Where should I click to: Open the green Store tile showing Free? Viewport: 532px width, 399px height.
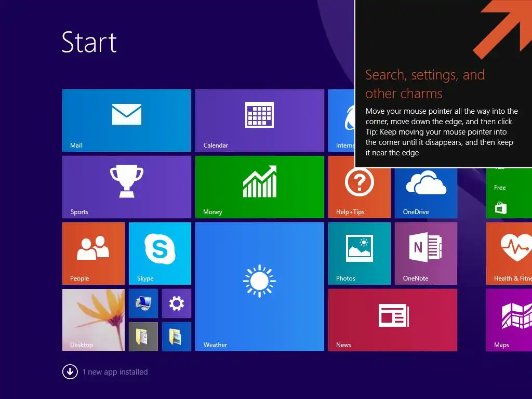click(509, 193)
